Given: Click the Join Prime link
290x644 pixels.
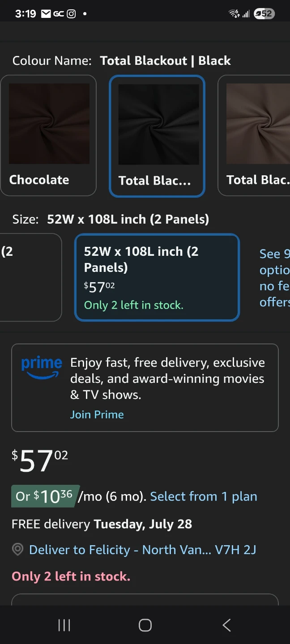Looking at the screenshot, I should tap(97, 415).
